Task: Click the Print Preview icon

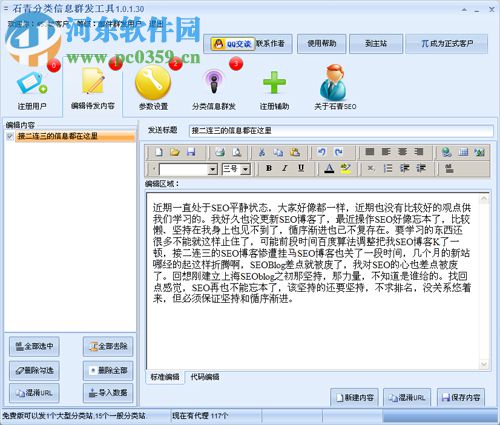Action: pyautogui.click(x=237, y=152)
